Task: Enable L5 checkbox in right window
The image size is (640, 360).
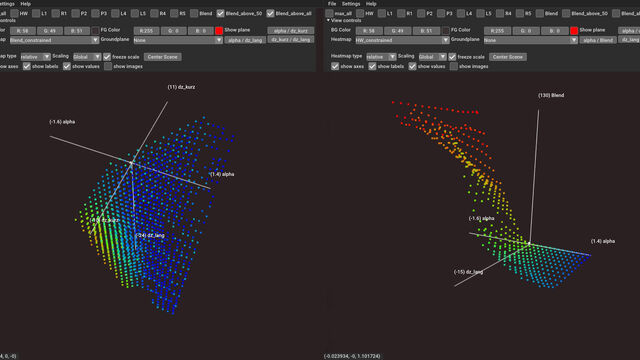Action: 480,13
